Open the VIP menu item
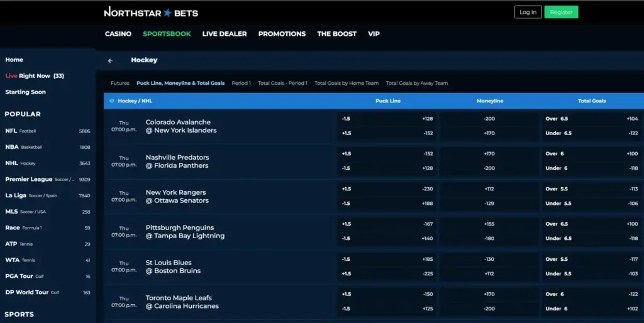Screen dimensions: 644x323 pyautogui.click(x=374, y=34)
